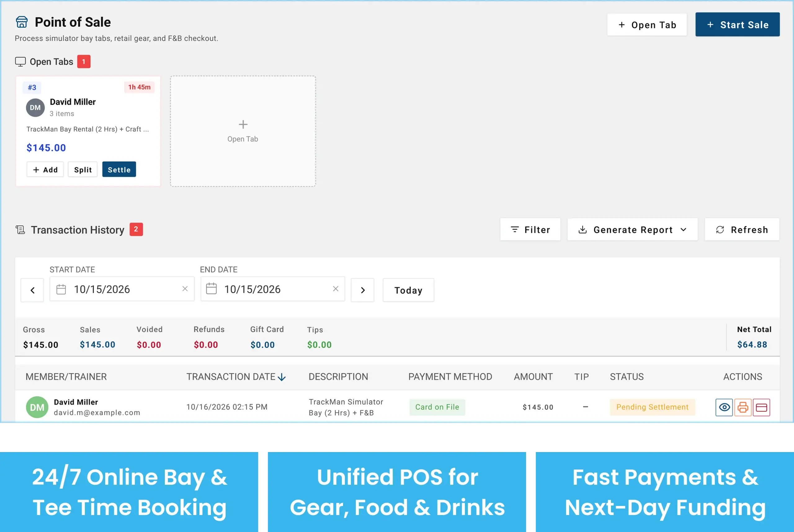Viewport: 794px width, 532px height.
Task: Open the Generate Report dropdown
Action: pos(633,230)
